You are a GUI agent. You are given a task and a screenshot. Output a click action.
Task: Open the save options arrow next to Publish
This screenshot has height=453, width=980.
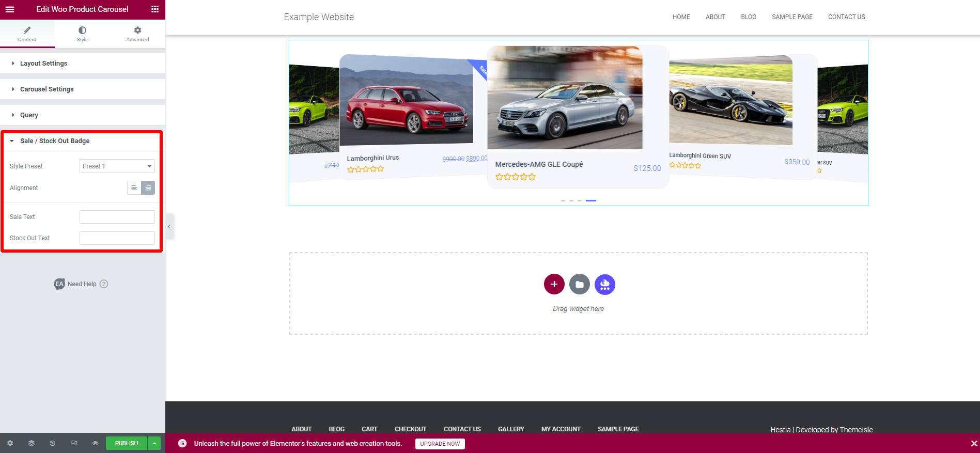(x=154, y=443)
